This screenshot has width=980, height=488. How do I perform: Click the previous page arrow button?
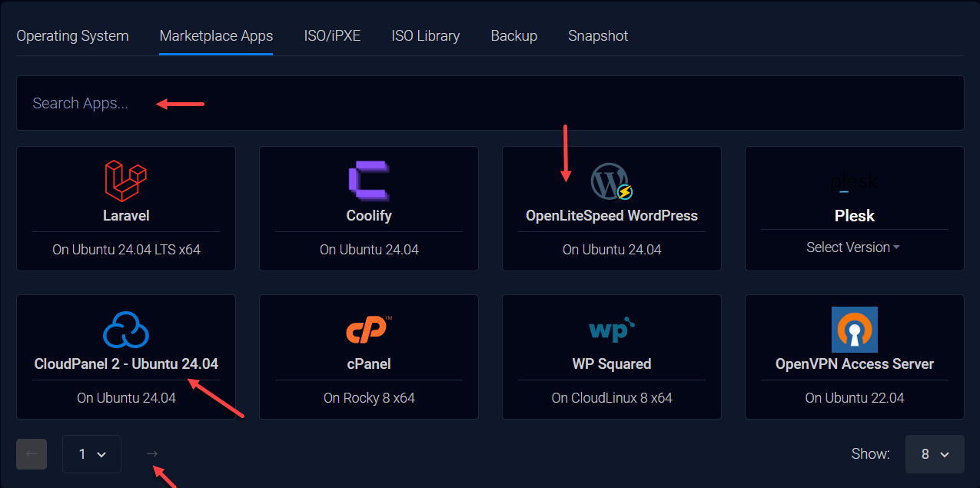(32, 454)
